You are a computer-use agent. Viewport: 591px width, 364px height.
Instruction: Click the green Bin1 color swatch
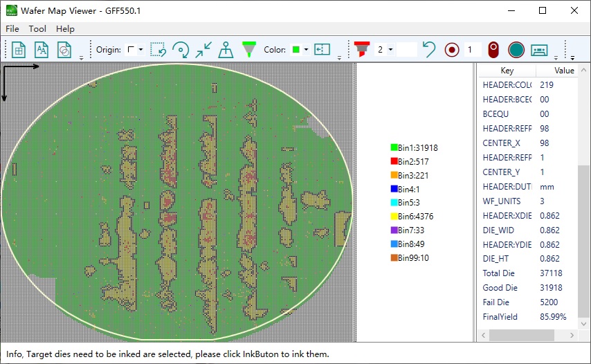tap(394, 147)
